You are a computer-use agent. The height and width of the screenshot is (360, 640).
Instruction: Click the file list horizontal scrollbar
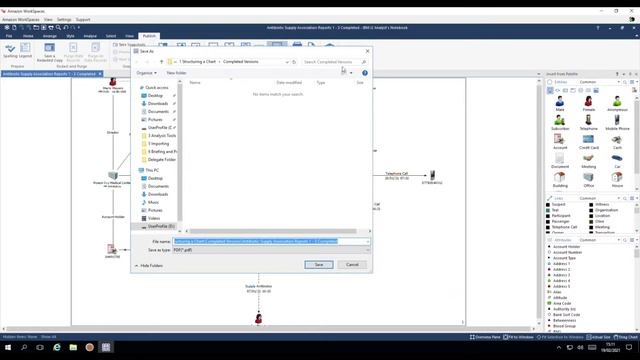273,231
